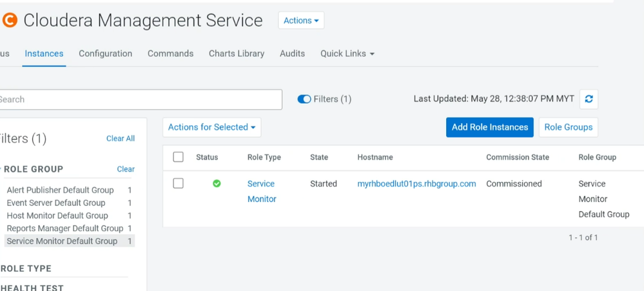Sort by the Commission State column header

pos(518,157)
